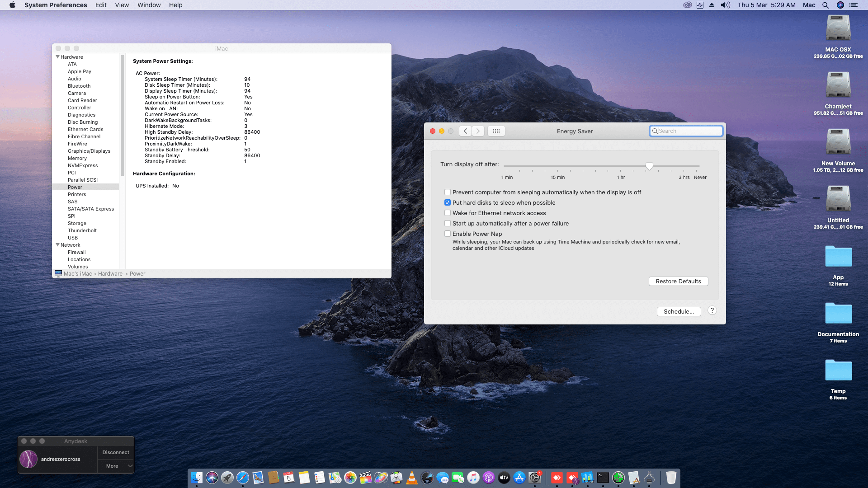Go back with the left arrow button

click(x=465, y=131)
